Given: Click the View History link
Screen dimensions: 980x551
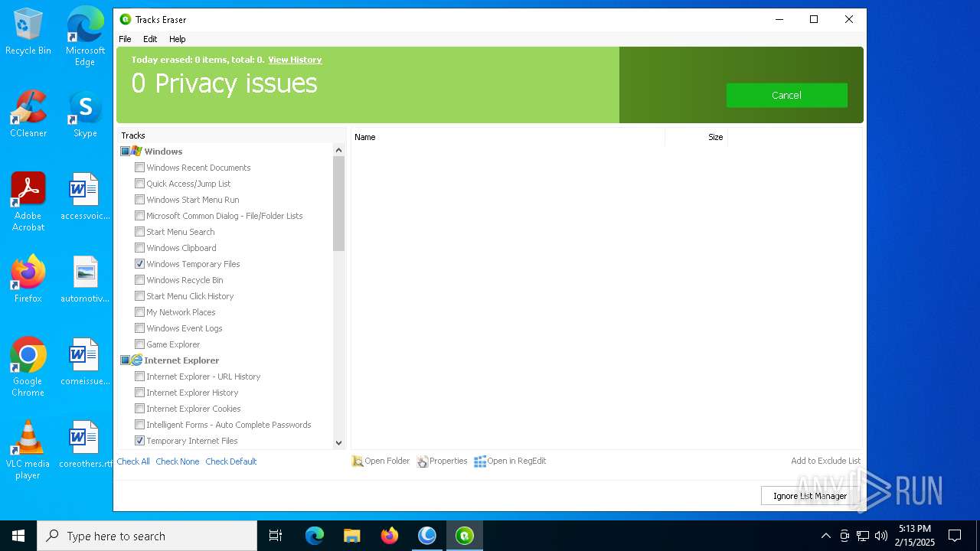Looking at the screenshot, I should tap(295, 60).
